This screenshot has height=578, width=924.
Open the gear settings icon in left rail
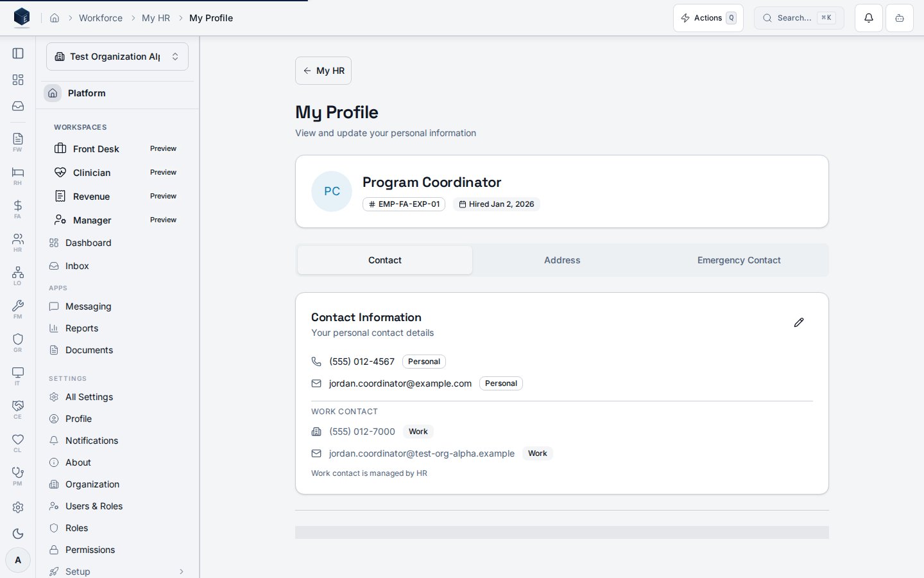click(x=18, y=507)
